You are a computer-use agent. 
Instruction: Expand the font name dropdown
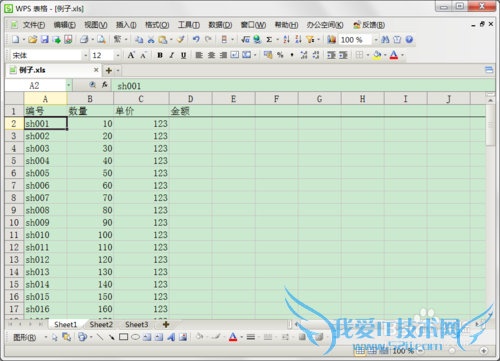pyautogui.click(x=85, y=55)
